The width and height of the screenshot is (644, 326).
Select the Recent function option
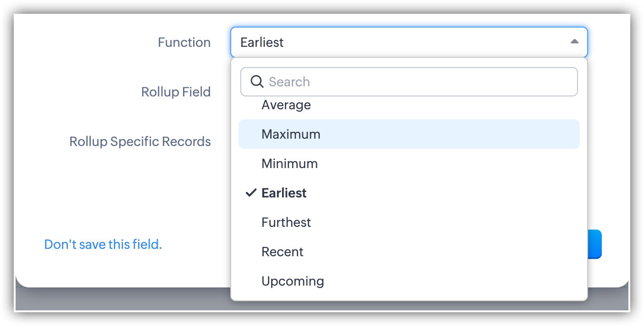tap(283, 252)
